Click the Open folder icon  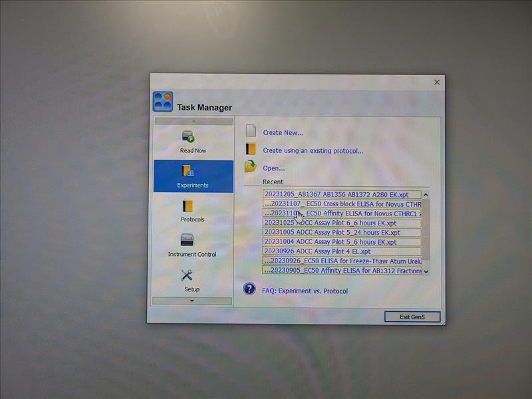[x=250, y=168]
